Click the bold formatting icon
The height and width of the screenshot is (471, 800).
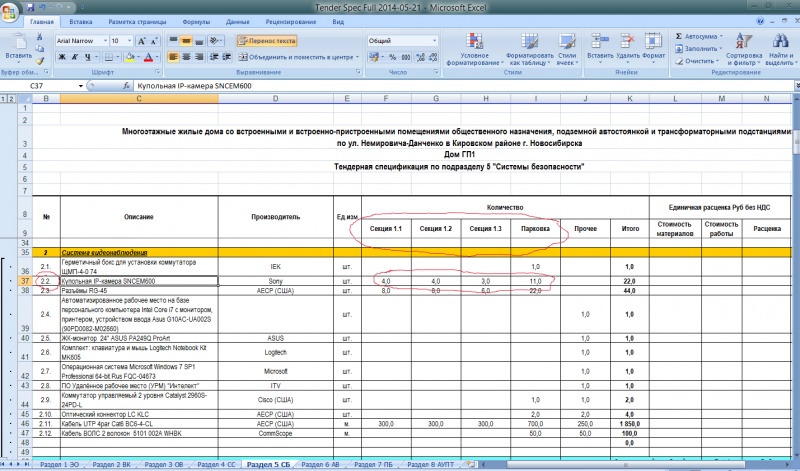(x=61, y=58)
